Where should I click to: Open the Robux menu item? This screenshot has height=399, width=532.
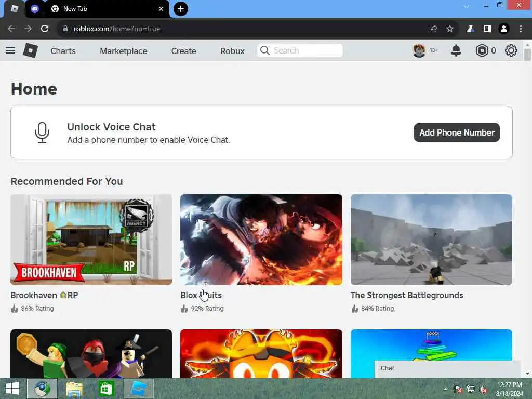point(232,51)
